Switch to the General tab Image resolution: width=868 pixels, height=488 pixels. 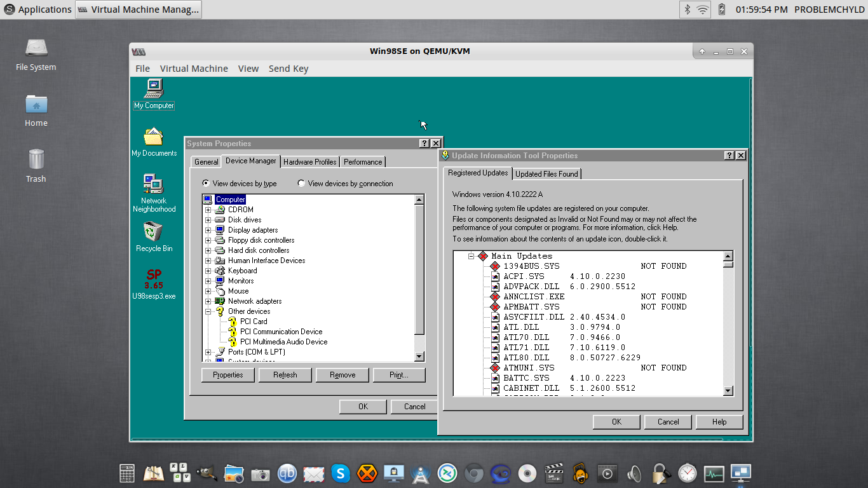pyautogui.click(x=207, y=162)
